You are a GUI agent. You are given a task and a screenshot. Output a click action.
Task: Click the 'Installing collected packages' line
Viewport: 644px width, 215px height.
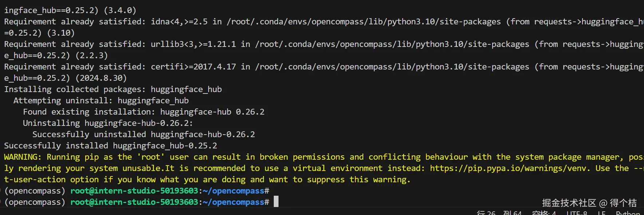[113, 89]
